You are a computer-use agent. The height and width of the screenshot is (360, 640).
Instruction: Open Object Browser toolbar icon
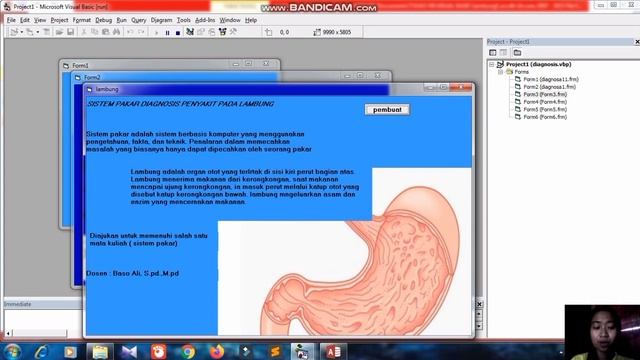coord(222,32)
